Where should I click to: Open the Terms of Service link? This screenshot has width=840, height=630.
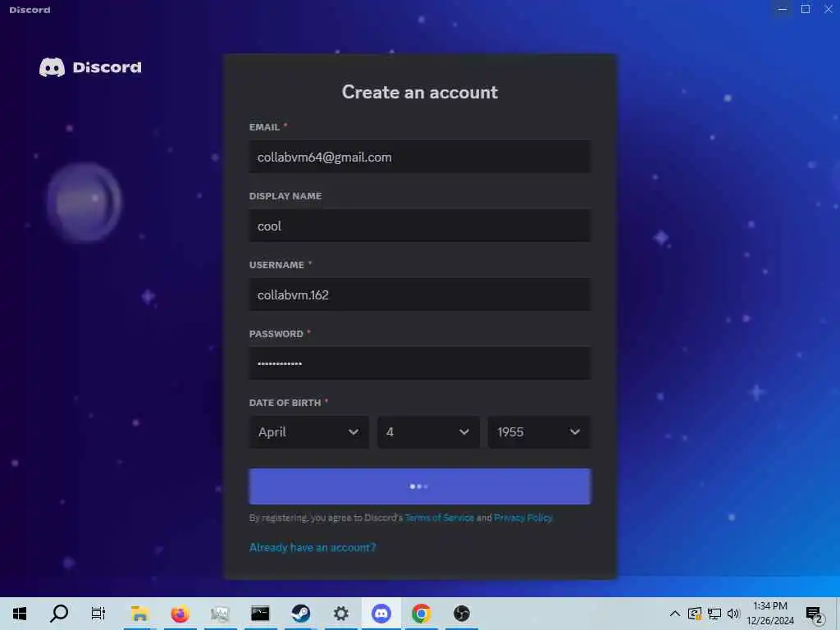coord(440,518)
